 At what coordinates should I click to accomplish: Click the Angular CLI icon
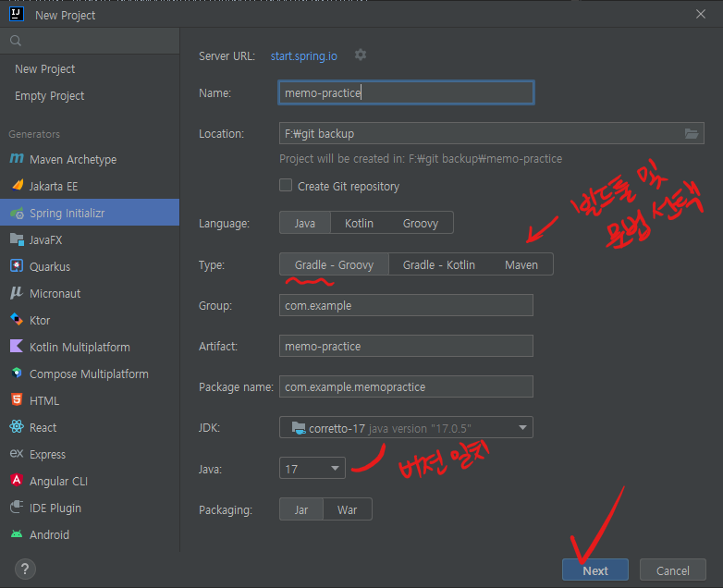17,480
